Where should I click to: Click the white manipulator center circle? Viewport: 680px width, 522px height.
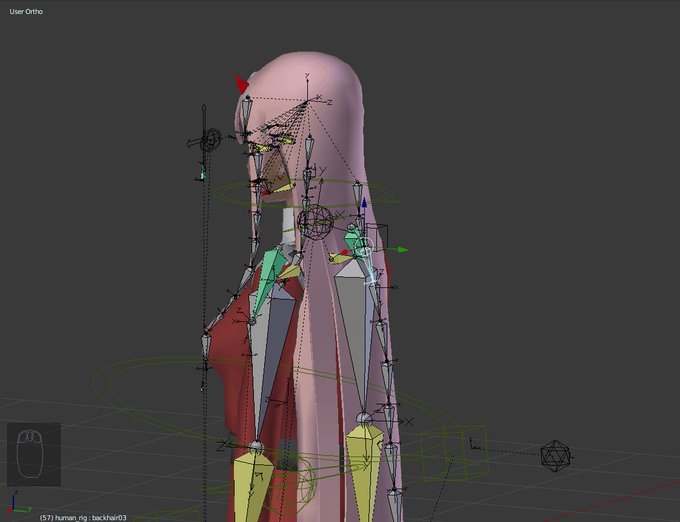point(365,247)
